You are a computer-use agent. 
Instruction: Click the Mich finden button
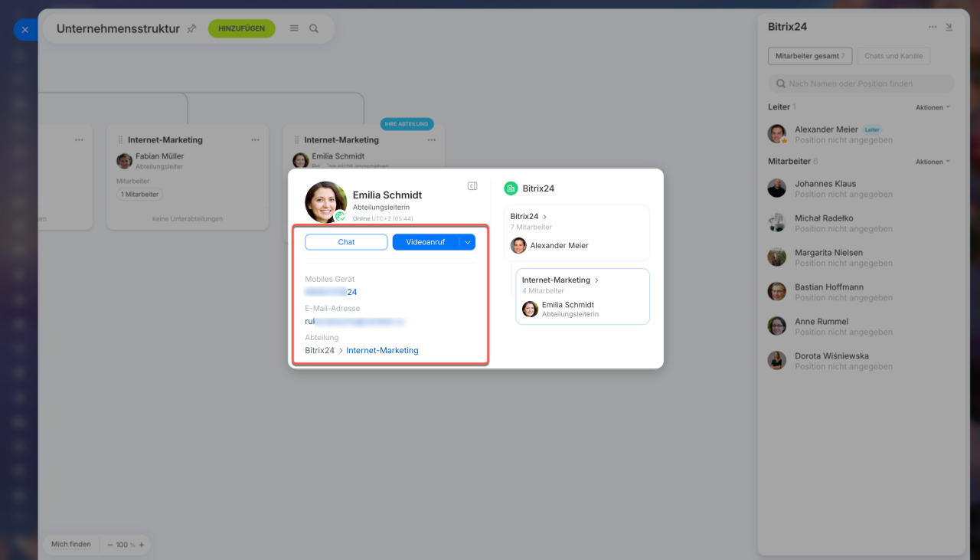71,544
